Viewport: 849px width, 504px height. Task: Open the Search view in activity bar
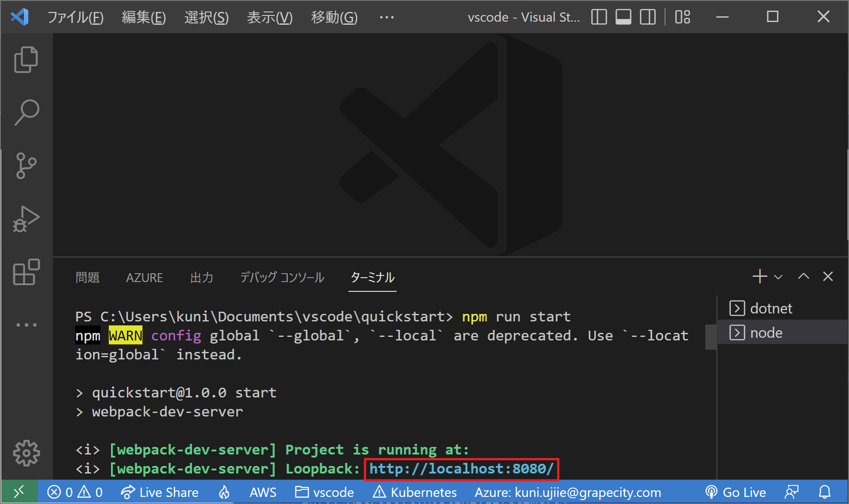[26, 112]
